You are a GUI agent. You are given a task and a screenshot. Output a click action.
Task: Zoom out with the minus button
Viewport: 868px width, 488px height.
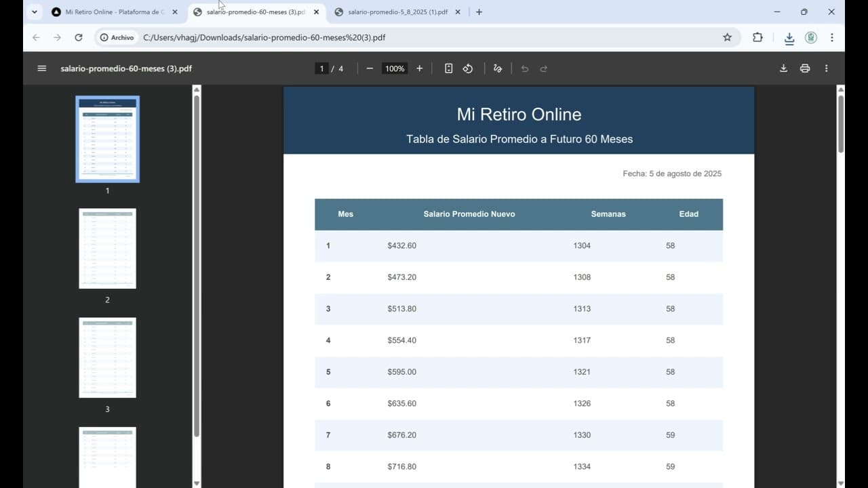tap(370, 68)
